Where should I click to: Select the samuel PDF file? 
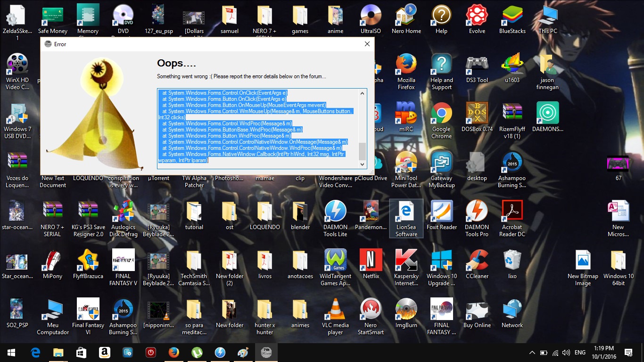click(x=230, y=20)
